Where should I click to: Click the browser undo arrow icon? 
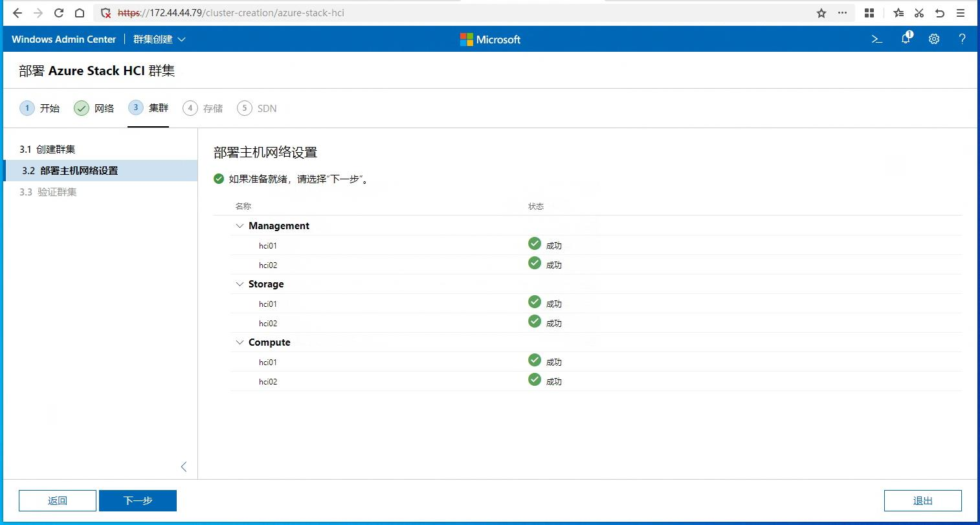point(940,13)
